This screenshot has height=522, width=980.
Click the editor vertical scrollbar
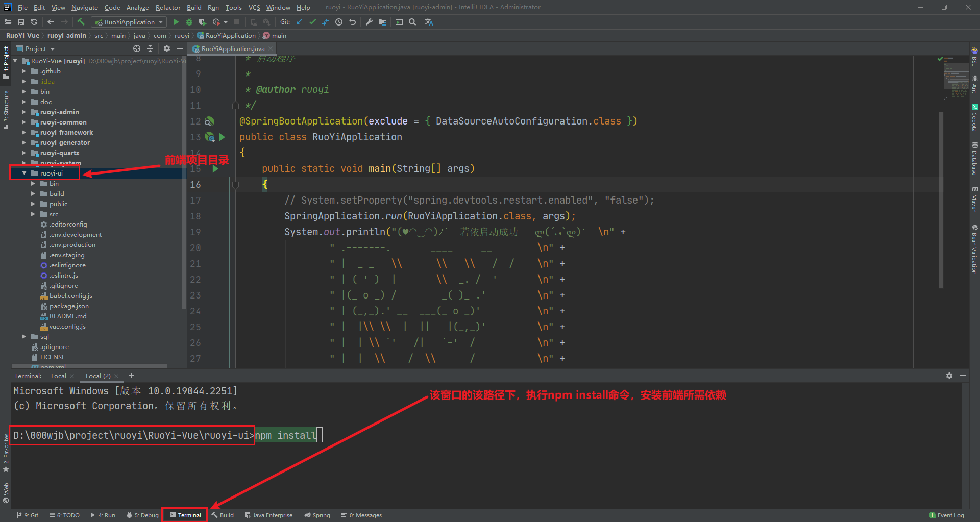click(x=941, y=199)
